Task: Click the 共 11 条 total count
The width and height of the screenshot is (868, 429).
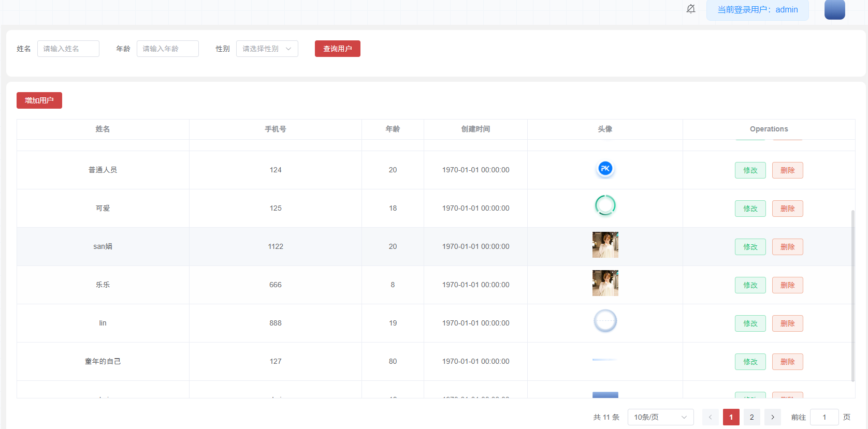Action: click(606, 418)
